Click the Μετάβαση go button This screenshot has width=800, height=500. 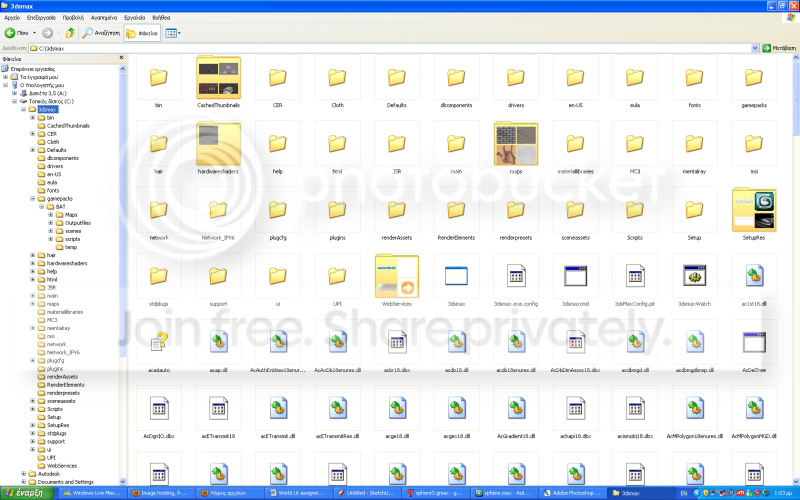779,48
